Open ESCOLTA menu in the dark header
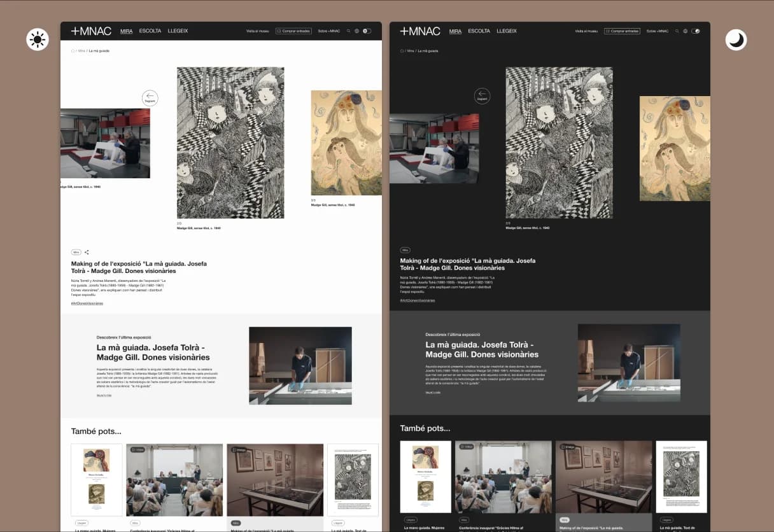 tap(479, 31)
